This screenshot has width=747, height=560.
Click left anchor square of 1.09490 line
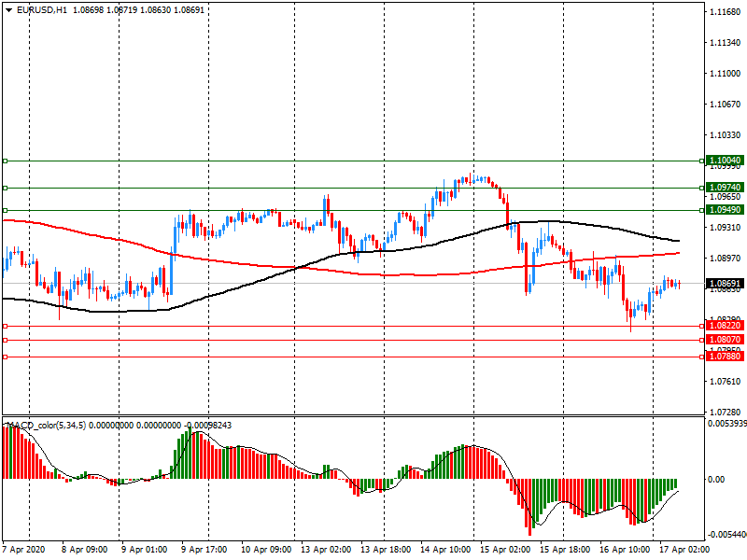coord(5,210)
